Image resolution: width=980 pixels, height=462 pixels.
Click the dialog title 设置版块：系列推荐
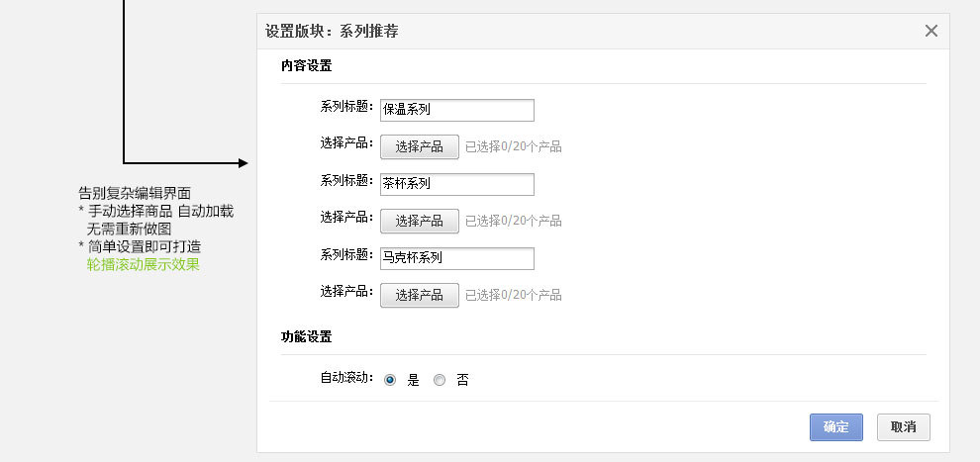tap(332, 31)
